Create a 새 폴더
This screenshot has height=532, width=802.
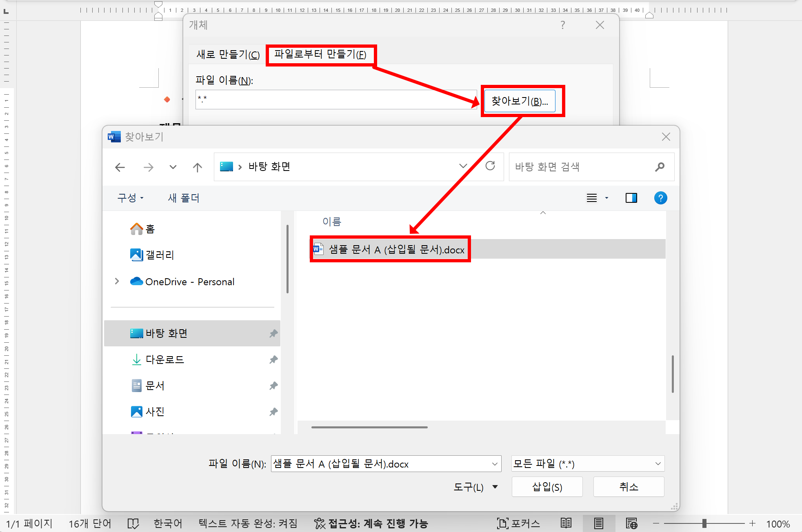click(x=184, y=198)
